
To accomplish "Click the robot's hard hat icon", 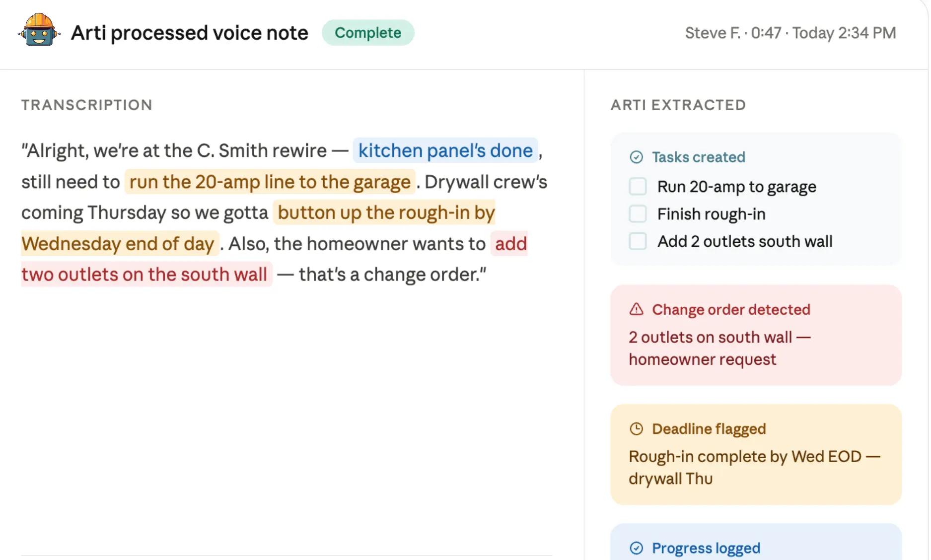I will coord(39,21).
